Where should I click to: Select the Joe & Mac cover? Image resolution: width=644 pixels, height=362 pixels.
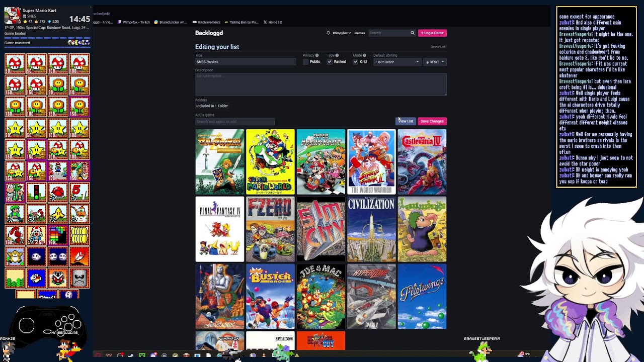pyautogui.click(x=321, y=297)
